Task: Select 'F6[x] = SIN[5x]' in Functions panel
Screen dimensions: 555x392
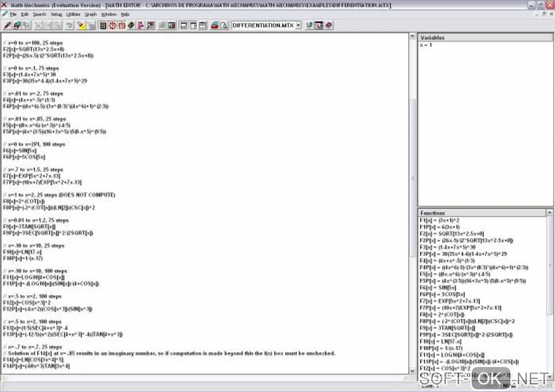Action: (438, 288)
